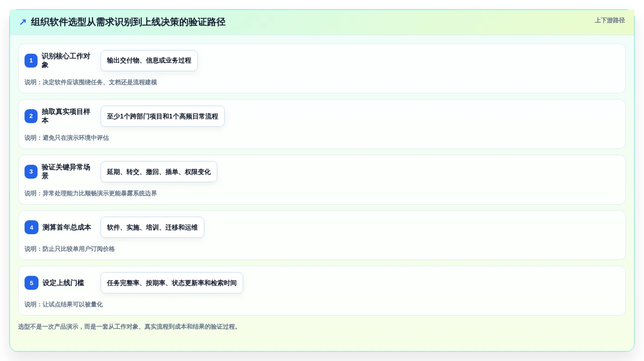Select the 任务完整率、按期率、状态更新率和检索时间 chip

coord(172,283)
